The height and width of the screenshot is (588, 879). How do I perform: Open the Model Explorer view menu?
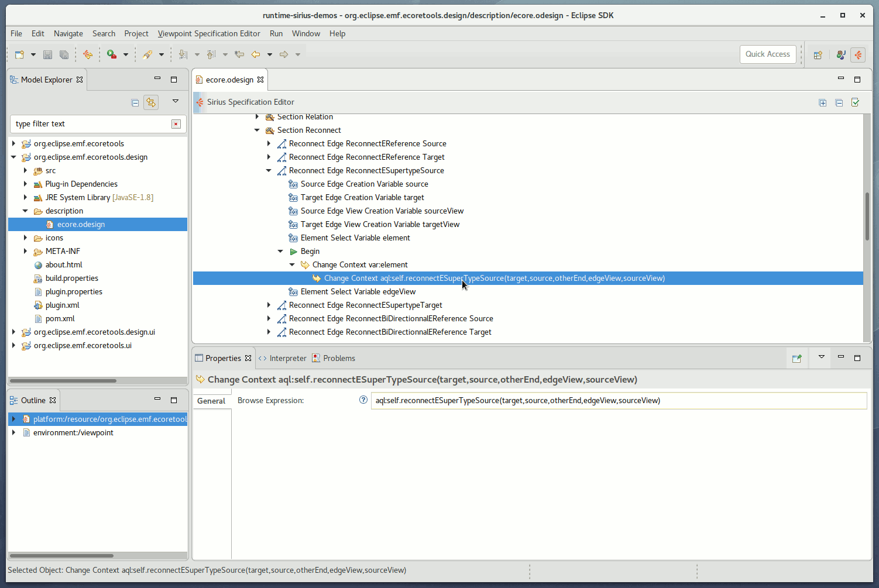pos(175,101)
